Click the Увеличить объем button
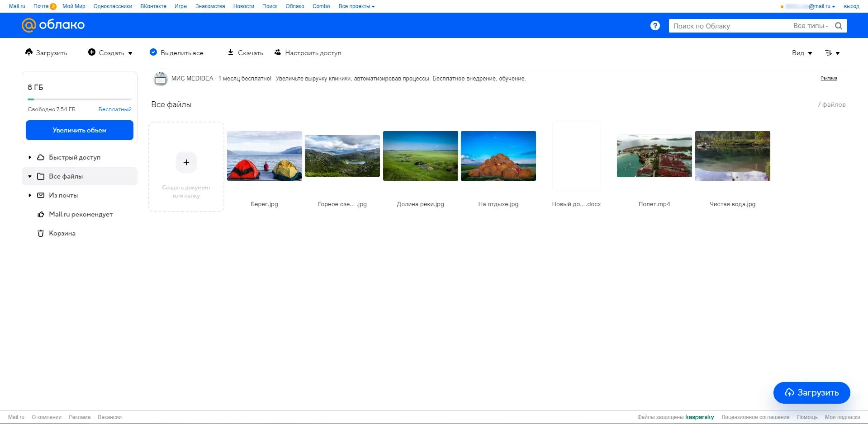The image size is (868, 424). pos(80,130)
